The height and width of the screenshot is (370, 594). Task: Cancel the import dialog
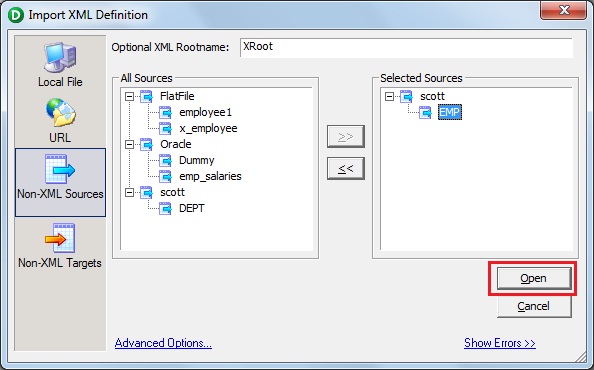[x=534, y=306]
